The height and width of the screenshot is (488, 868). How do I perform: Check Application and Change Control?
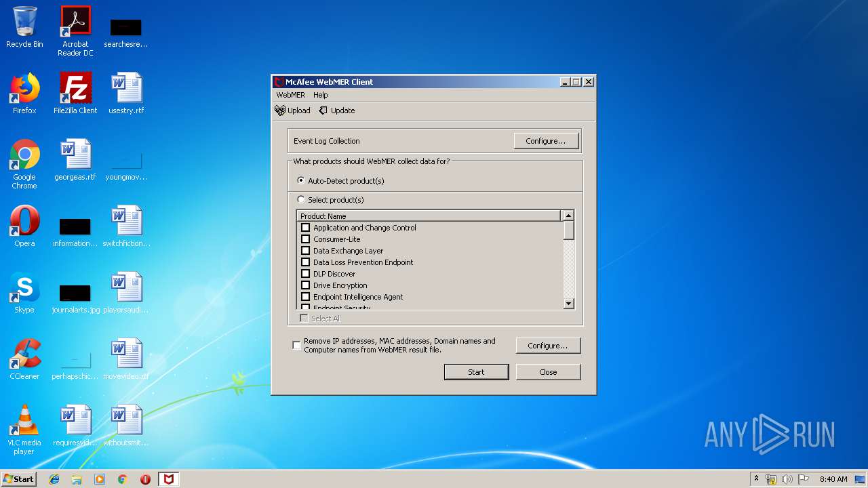[x=305, y=228]
